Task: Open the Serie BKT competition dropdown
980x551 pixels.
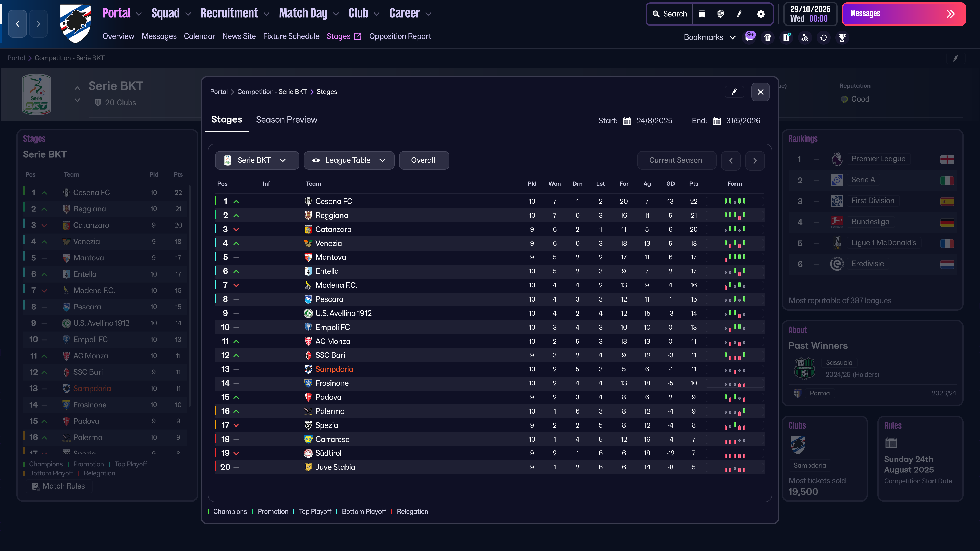Action: pyautogui.click(x=257, y=160)
